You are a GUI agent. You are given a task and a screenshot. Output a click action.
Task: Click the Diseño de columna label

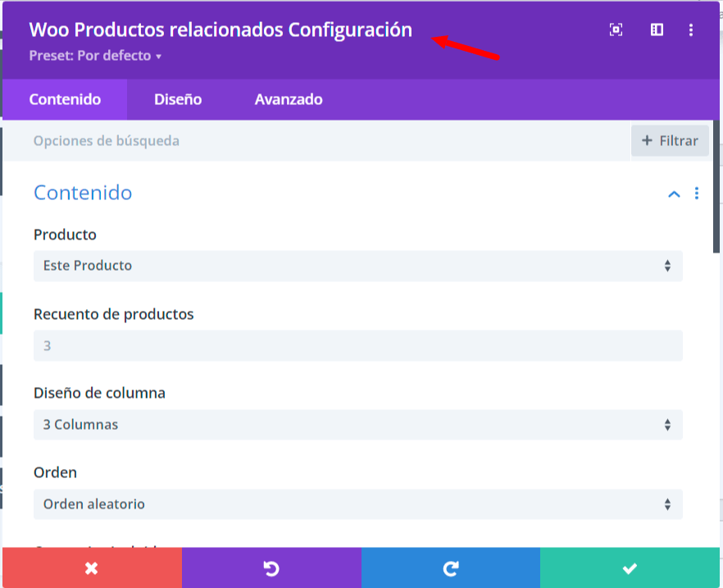pyautogui.click(x=99, y=393)
